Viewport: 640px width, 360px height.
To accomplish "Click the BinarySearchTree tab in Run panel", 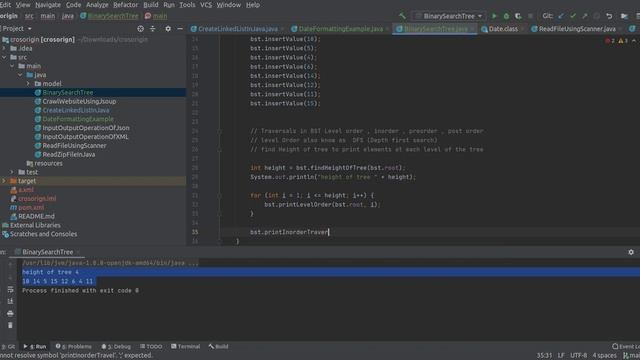I will pos(48,252).
